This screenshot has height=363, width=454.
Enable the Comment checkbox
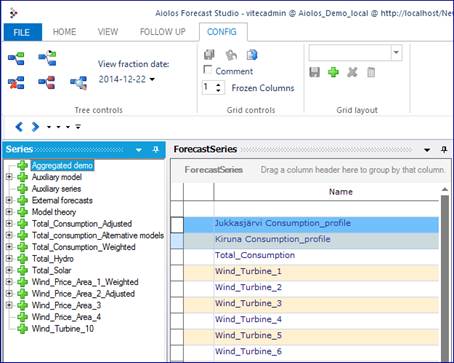207,69
